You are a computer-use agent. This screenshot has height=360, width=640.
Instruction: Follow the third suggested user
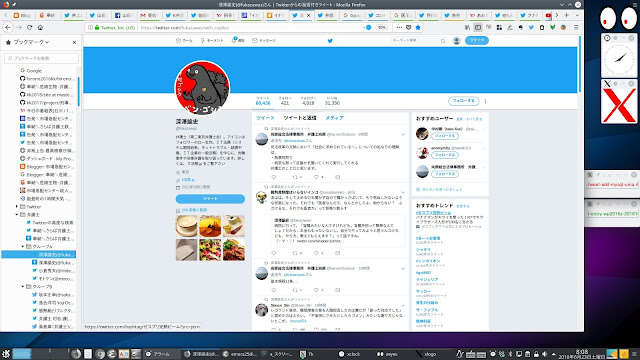click(x=445, y=174)
